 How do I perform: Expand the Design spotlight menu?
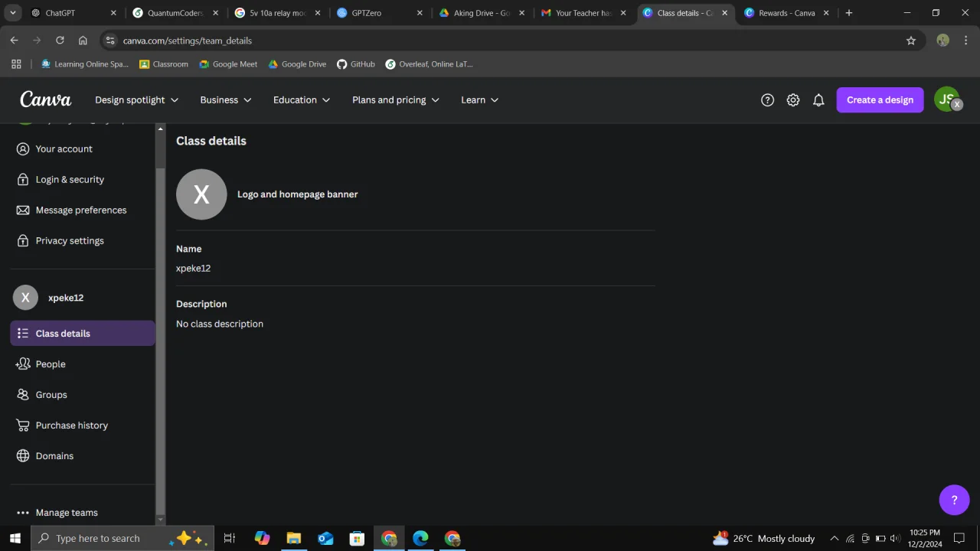point(136,100)
